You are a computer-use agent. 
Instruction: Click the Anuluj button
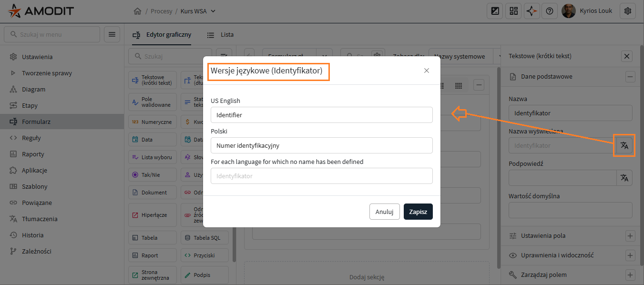384,212
